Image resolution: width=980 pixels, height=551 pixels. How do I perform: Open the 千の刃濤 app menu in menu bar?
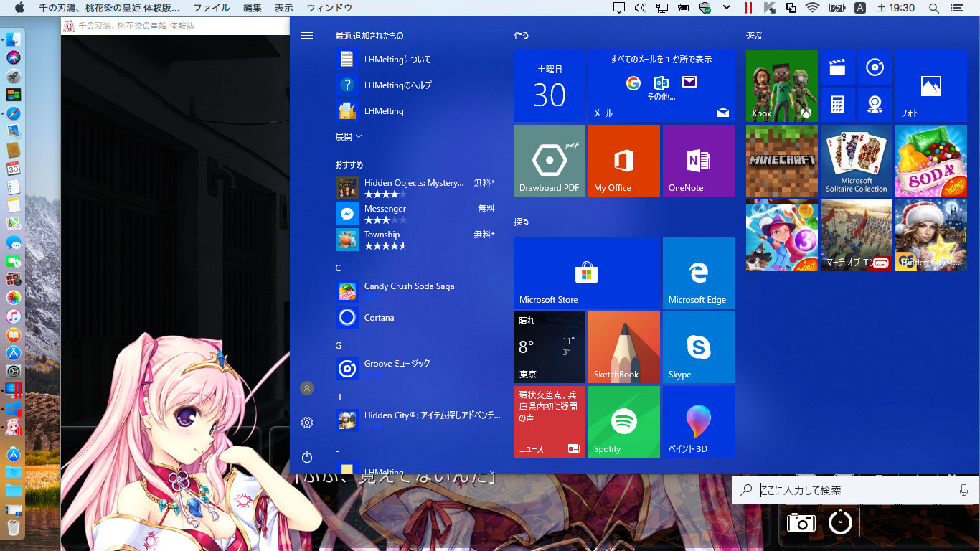click(109, 8)
